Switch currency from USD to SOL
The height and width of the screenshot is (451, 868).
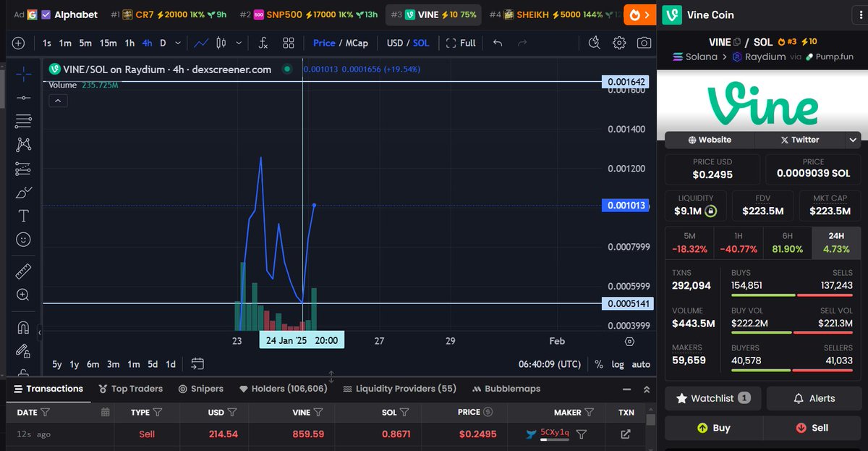(420, 43)
